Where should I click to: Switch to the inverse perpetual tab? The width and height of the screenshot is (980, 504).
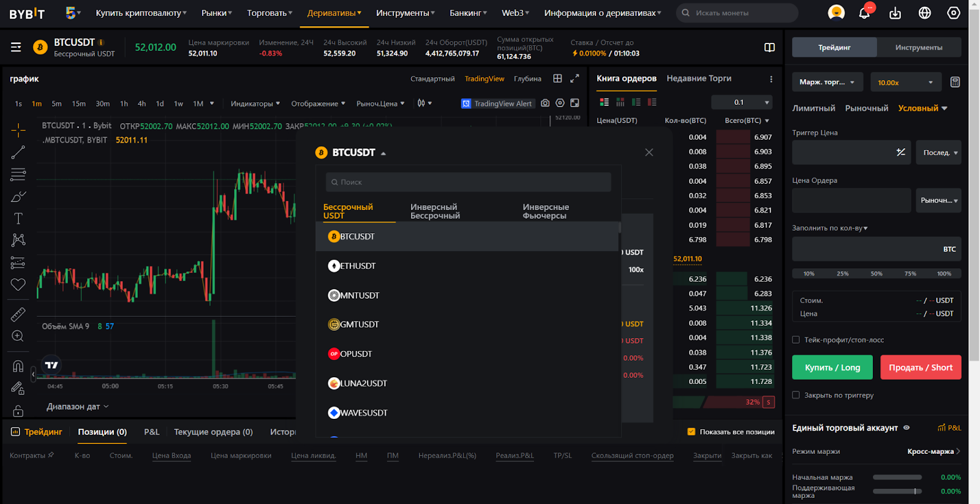pyautogui.click(x=435, y=211)
